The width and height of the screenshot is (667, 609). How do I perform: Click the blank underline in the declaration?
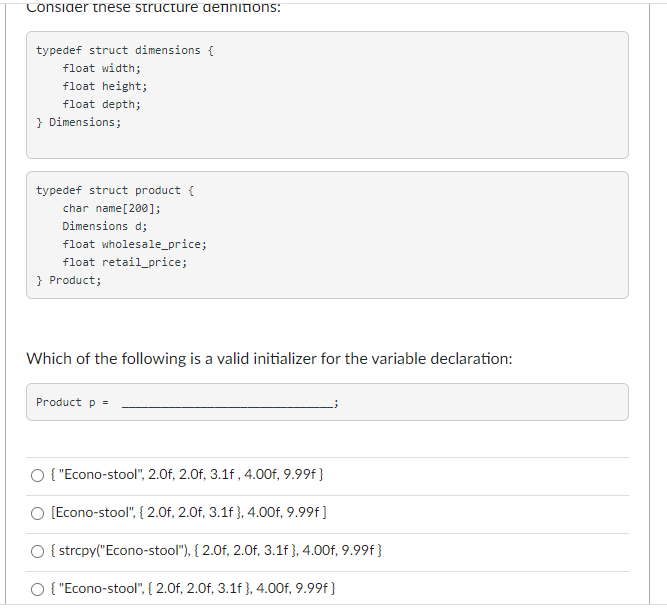pos(228,404)
